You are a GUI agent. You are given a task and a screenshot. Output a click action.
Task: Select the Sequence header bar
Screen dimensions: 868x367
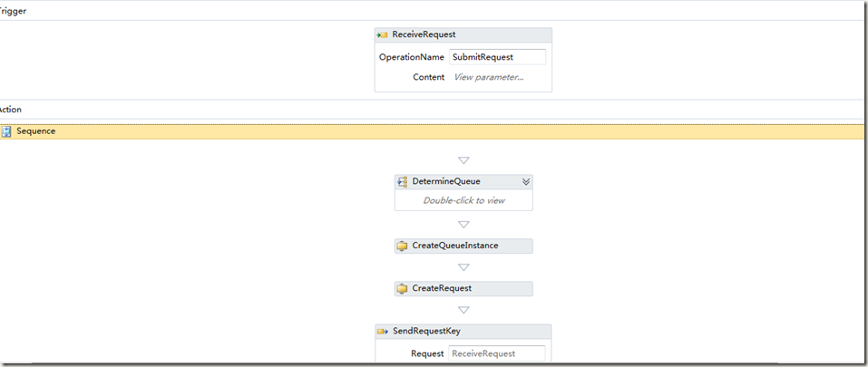pos(433,131)
